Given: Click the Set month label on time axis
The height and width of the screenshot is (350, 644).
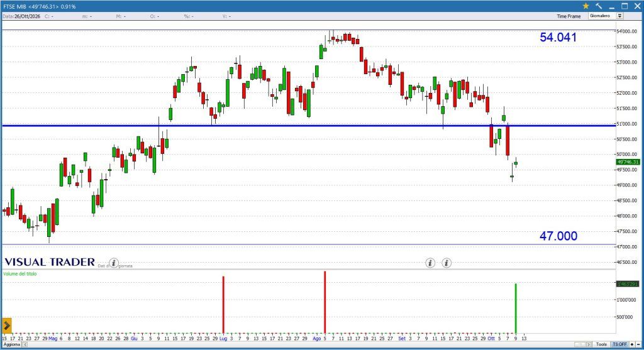Looking at the screenshot, I should 402,339.
